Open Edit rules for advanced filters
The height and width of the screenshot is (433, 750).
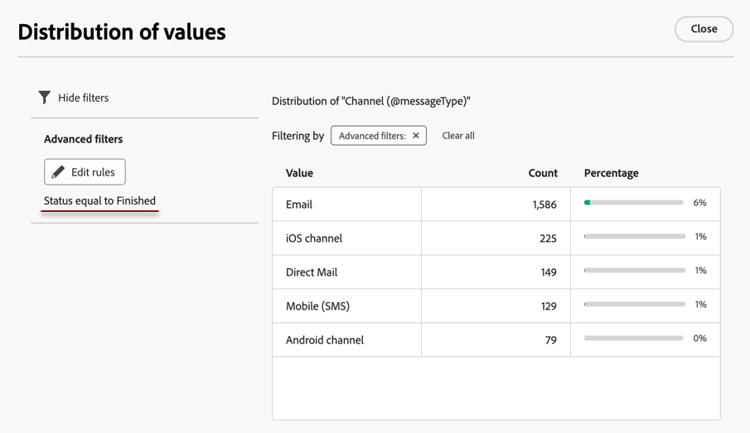(85, 172)
